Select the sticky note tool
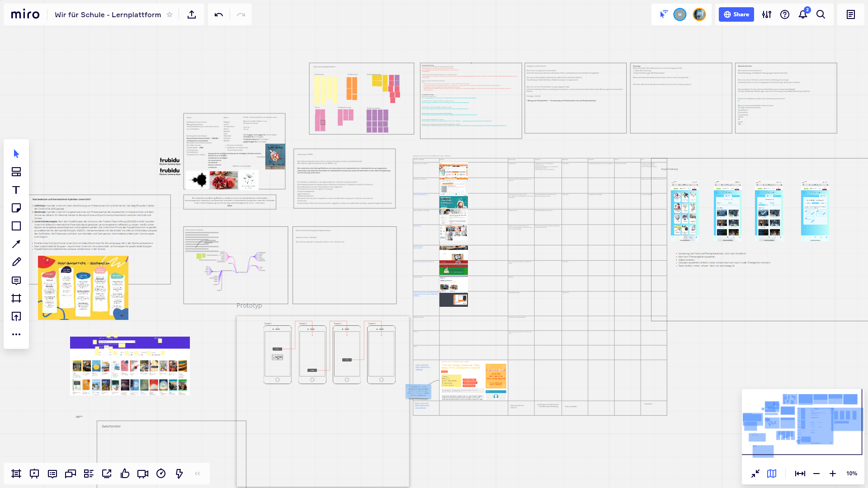 [16, 208]
